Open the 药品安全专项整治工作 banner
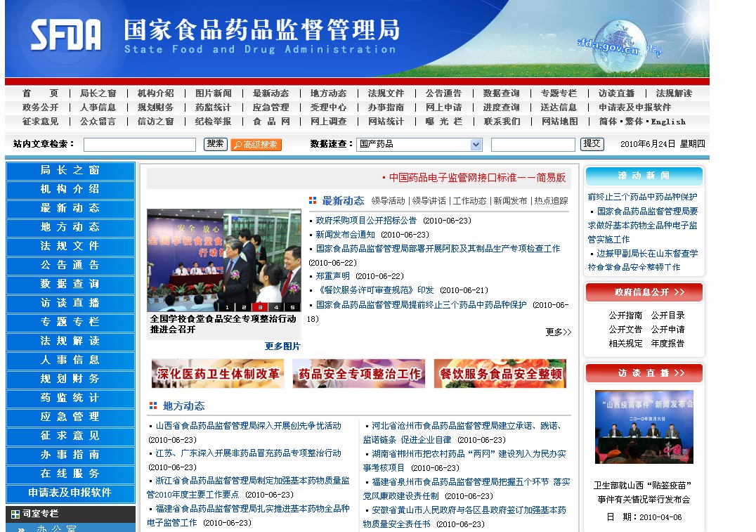This screenshot has height=532, width=756. tap(359, 374)
